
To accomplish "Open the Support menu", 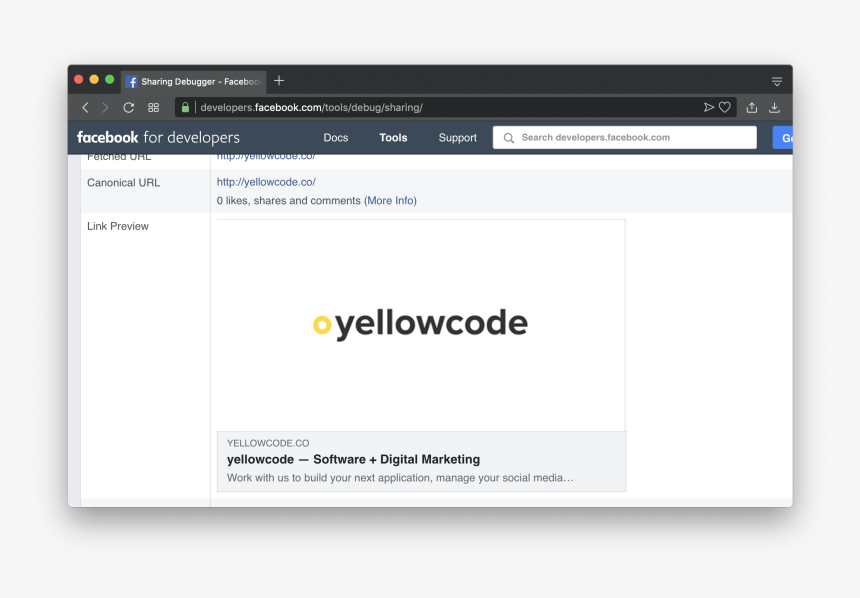I will 457,138.
